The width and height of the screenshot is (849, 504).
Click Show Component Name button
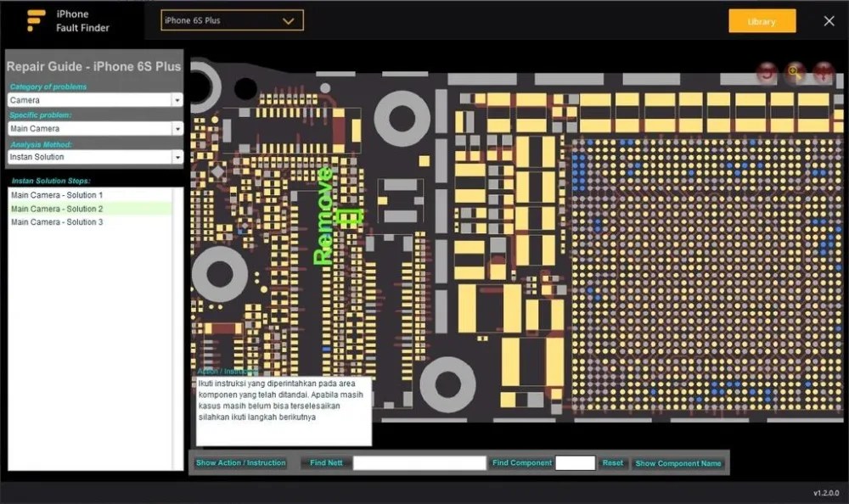[x=678, y=463]
